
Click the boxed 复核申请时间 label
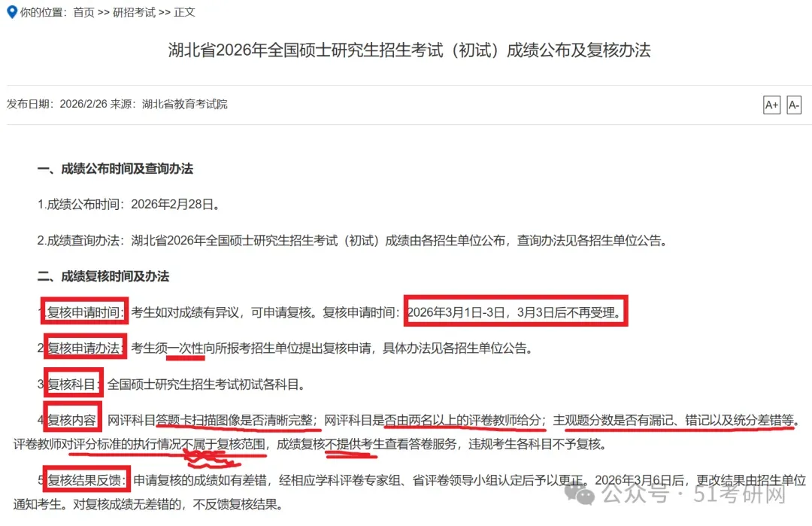point(85,312)
